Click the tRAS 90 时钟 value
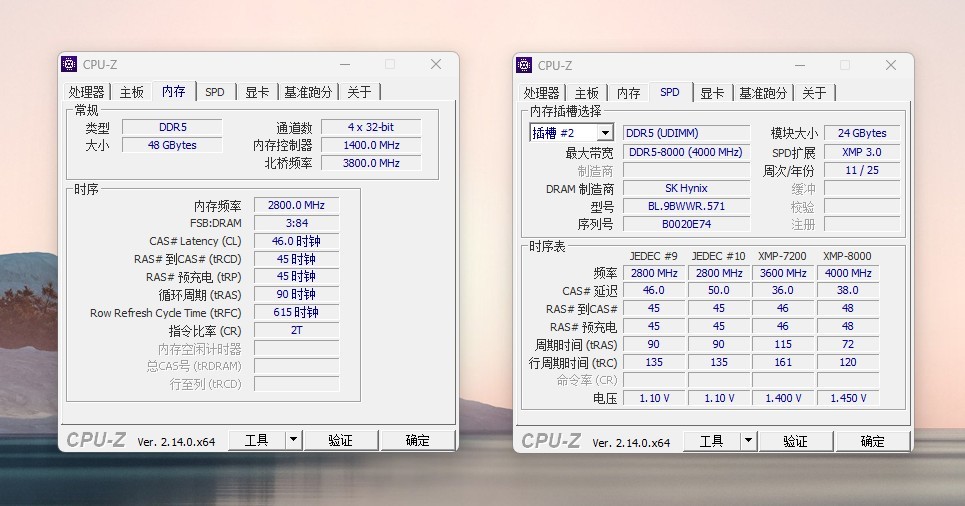 [x=296, y=294]
